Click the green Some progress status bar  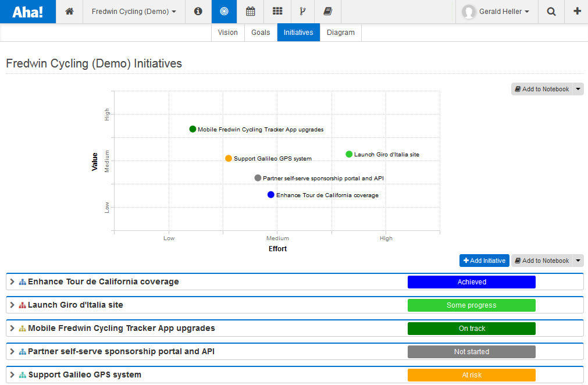(471, 305)
